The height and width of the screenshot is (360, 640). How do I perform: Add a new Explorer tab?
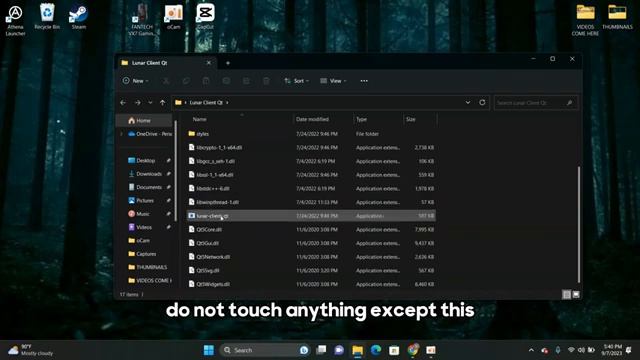click(228, 63)
